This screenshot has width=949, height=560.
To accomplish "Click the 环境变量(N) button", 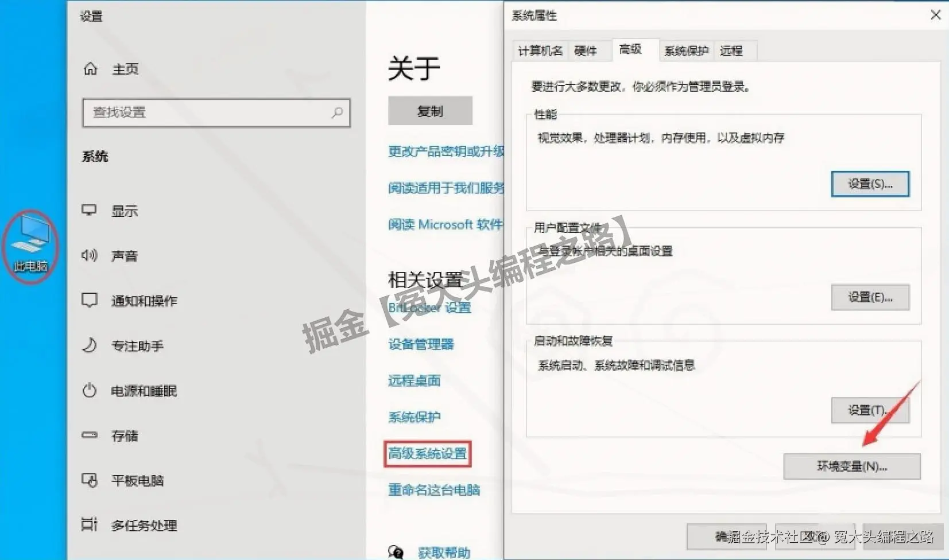I will tap(852, 466).
